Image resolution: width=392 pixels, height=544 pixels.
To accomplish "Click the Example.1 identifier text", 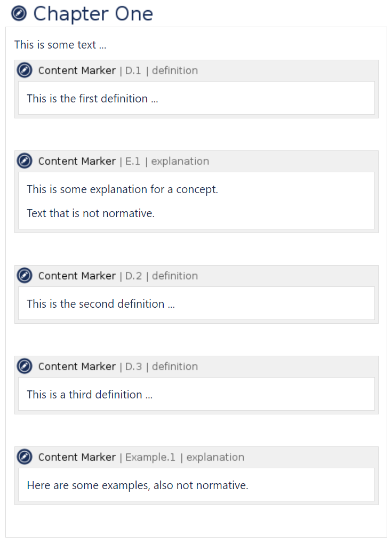I will coord(150,457).
